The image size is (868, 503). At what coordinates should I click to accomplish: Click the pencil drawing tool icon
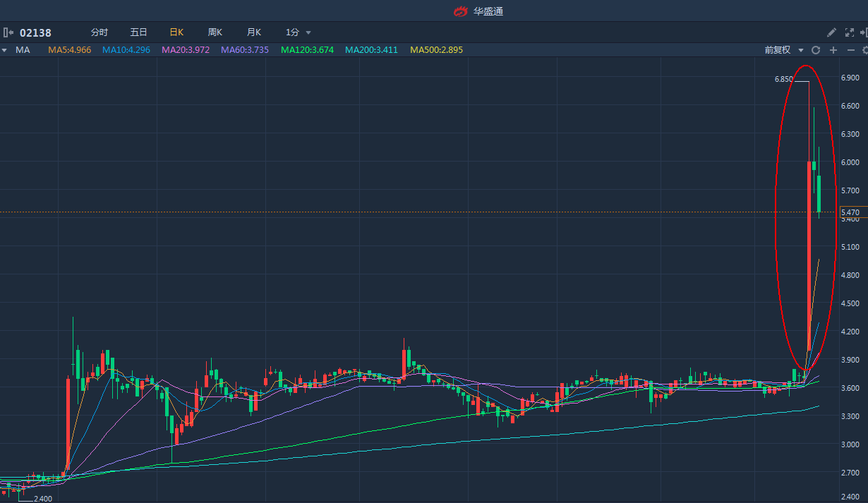[831, 32]
